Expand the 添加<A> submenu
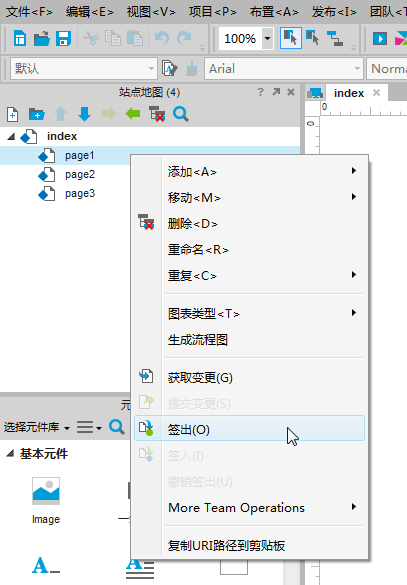Image resolution: width=407 pixels, height=585 pixels. [249, 172]
